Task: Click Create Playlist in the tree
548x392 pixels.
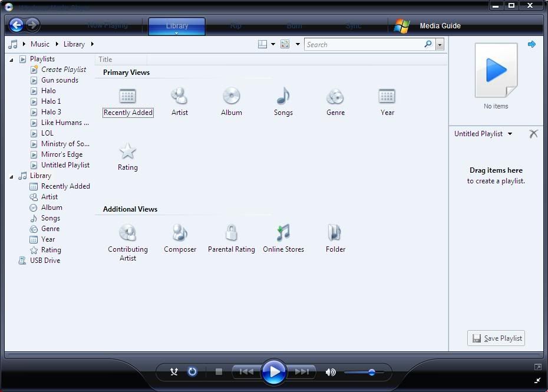Action: click(x=63, y=70)
